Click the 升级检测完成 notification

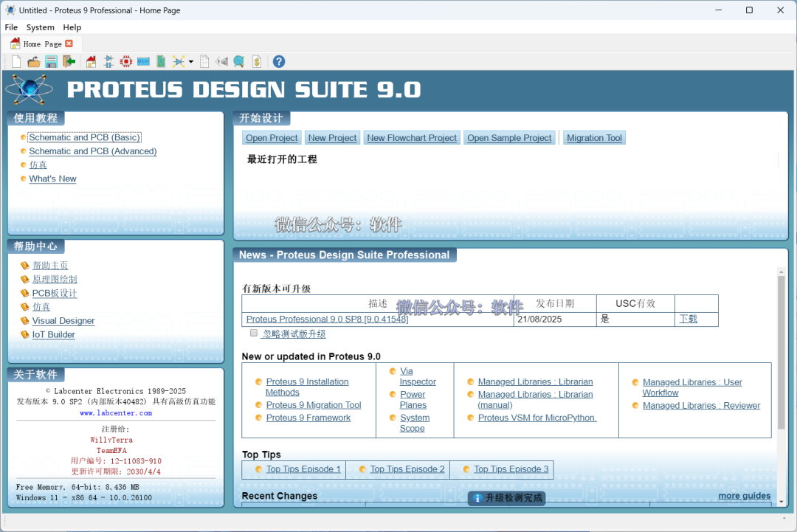point(506,498)
